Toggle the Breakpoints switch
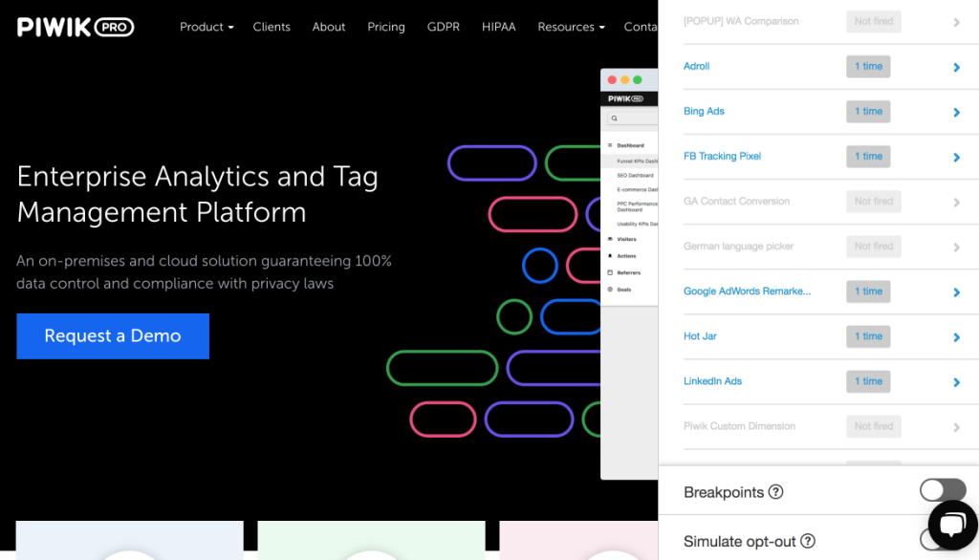The image size is (979, 560). coord(943,490)
